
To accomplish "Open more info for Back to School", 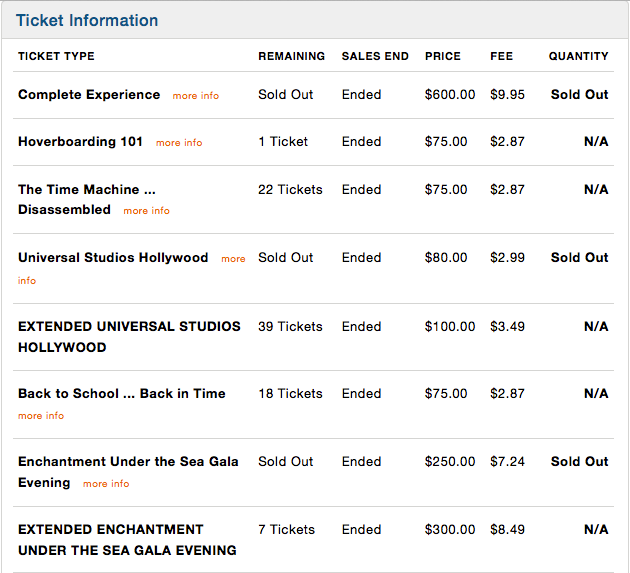I will click(x=41, y=415).
